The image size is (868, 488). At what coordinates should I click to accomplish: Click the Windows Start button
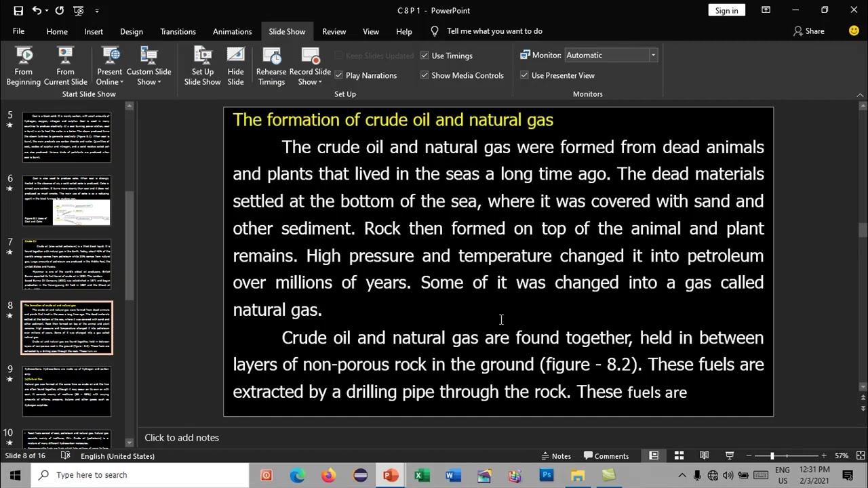pos(15,475)
